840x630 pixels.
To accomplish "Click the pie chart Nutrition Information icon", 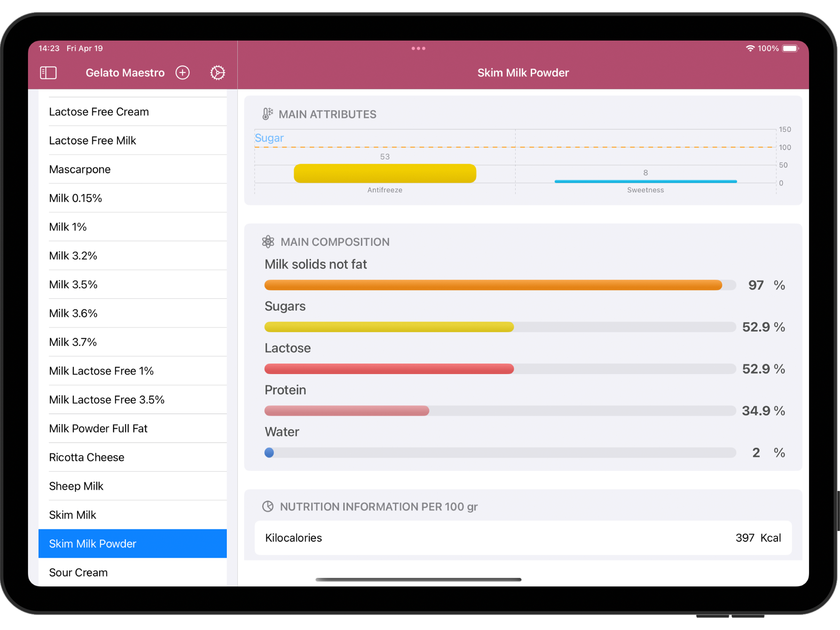I will (x=268, y=507).
